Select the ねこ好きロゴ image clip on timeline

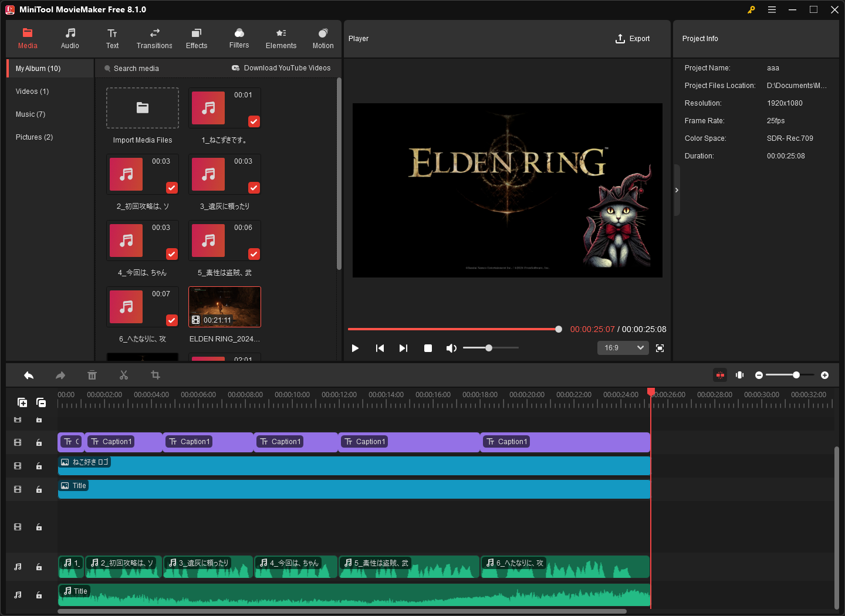coord(354,466)
